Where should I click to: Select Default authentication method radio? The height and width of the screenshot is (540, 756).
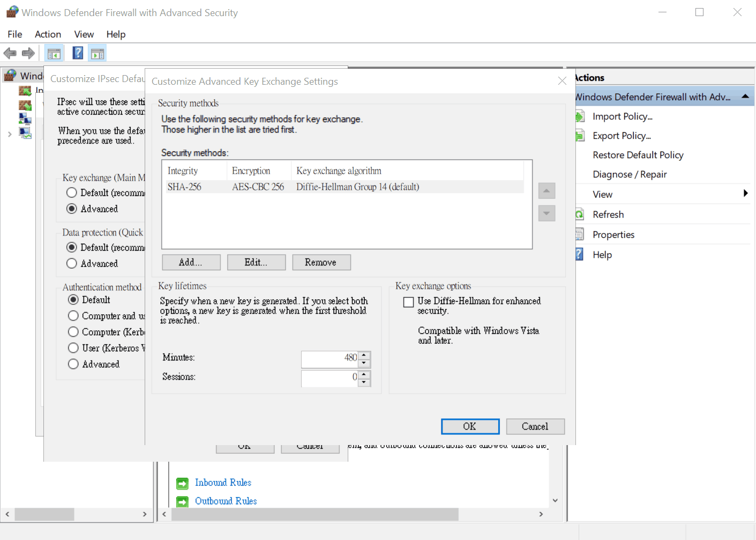pyautogui.click(x=73, y=299)
